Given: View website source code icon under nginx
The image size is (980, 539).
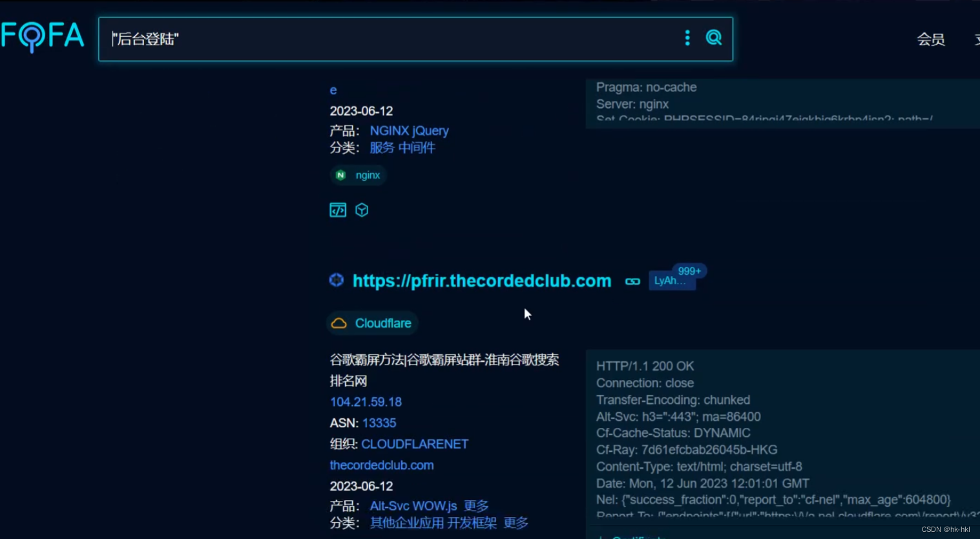Looking at the screenshot, I should click(x=338, y=210).
